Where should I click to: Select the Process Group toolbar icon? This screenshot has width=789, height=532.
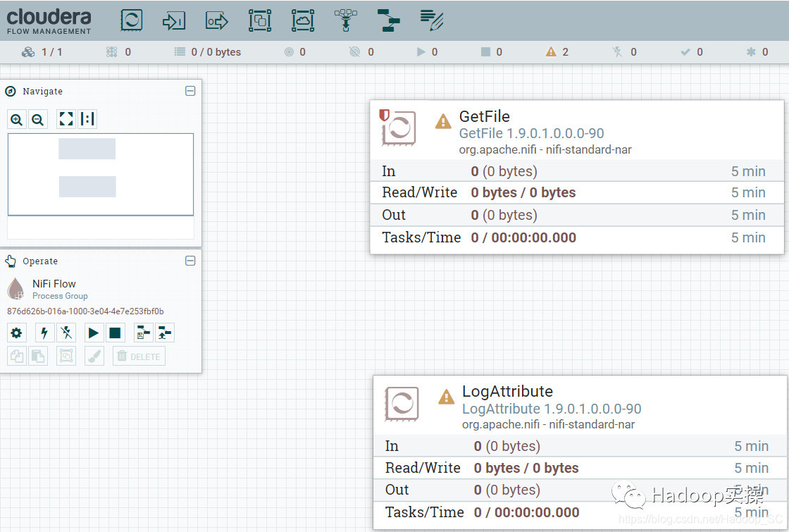tap(260, 20)
